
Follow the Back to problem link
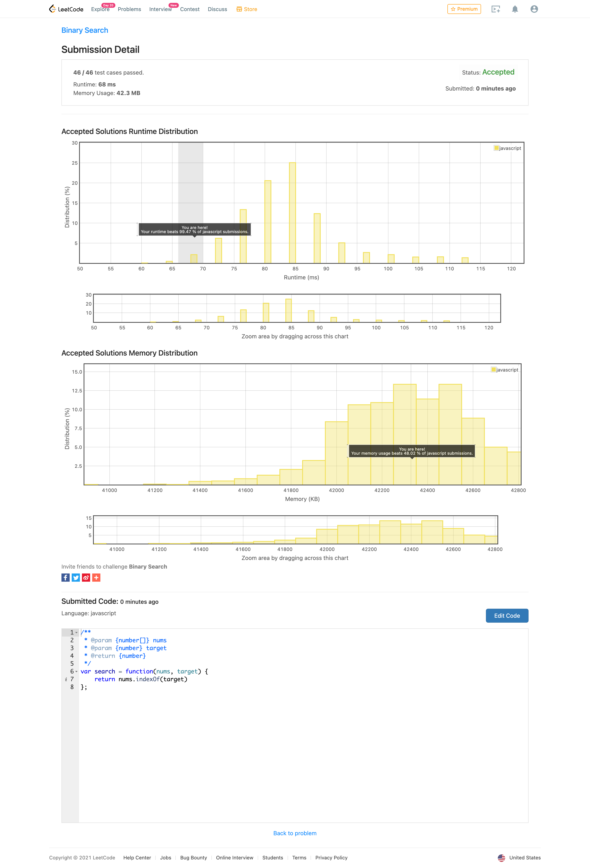pyautogui.click(x=294, y=833)
